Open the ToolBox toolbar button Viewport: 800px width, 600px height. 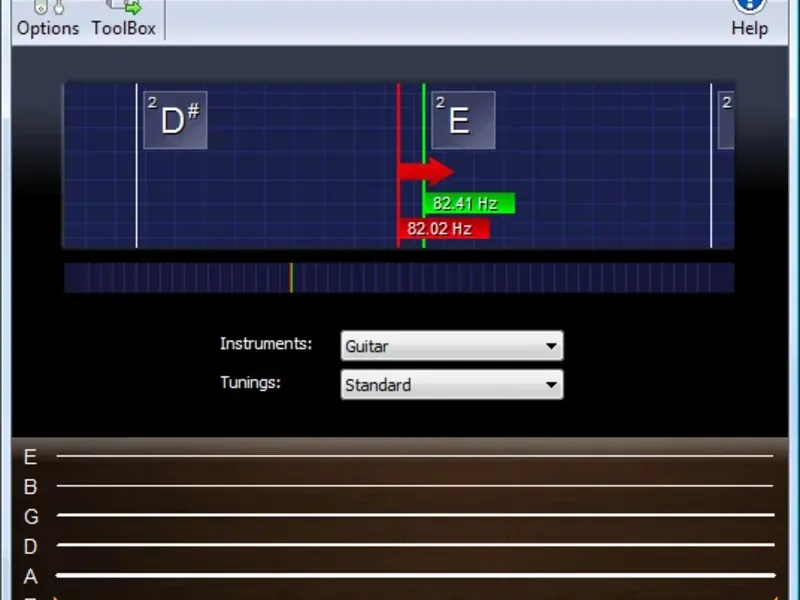click(123, 19)
